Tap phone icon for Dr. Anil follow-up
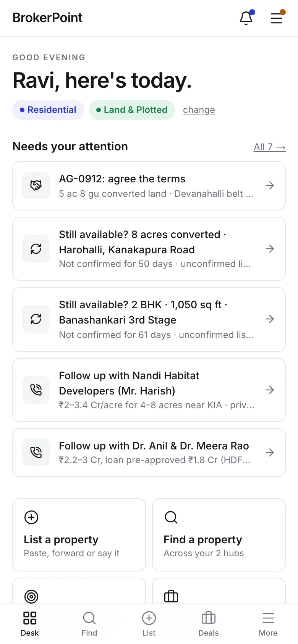The image size is (298, 644). 36,452
